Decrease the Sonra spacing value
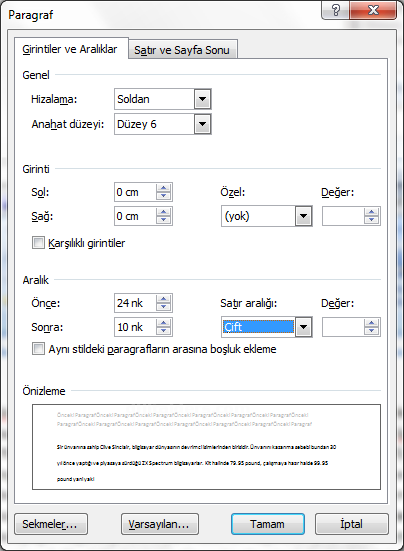 163,331
